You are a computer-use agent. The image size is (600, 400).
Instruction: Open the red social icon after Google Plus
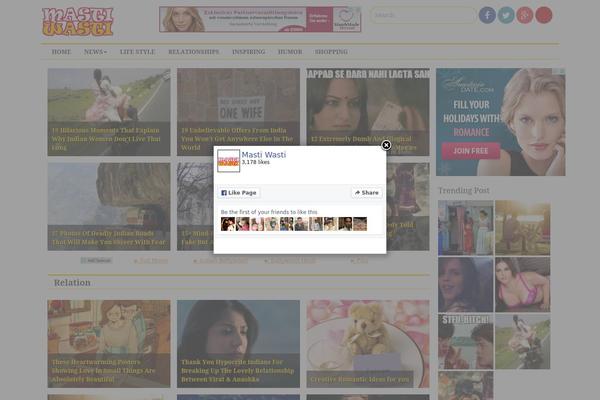click(x=543, y=15)
